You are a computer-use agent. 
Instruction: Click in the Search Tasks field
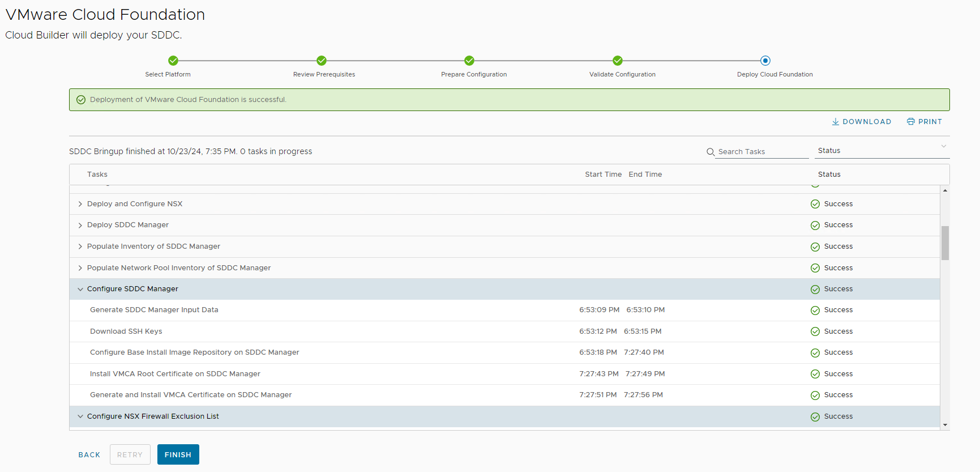(761, 152)
